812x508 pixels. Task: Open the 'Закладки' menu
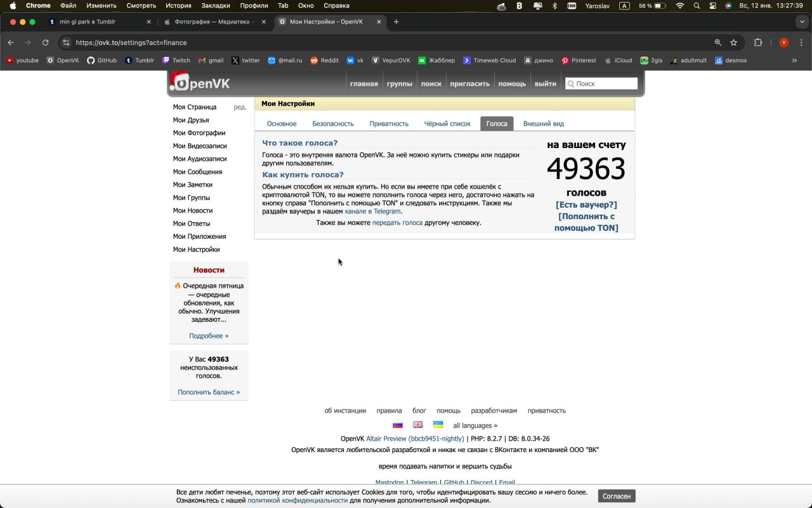[x=216, y=6]
